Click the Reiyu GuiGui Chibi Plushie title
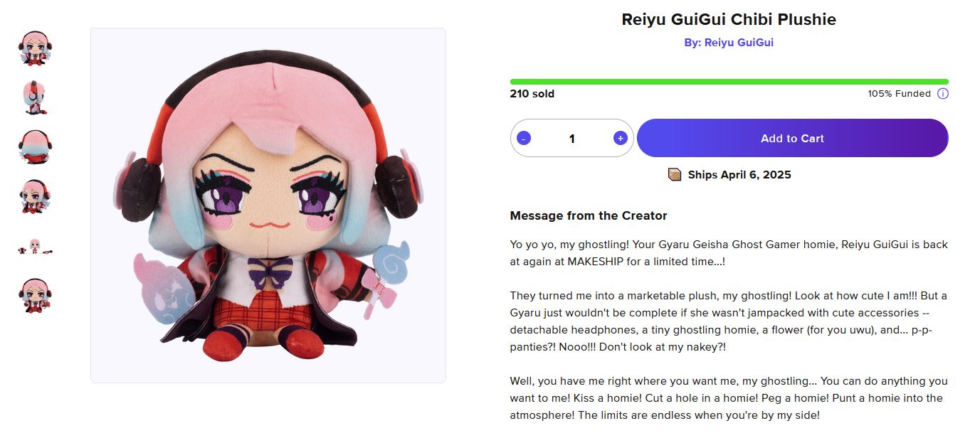The image size is (980, 438). tap(729, 20)
